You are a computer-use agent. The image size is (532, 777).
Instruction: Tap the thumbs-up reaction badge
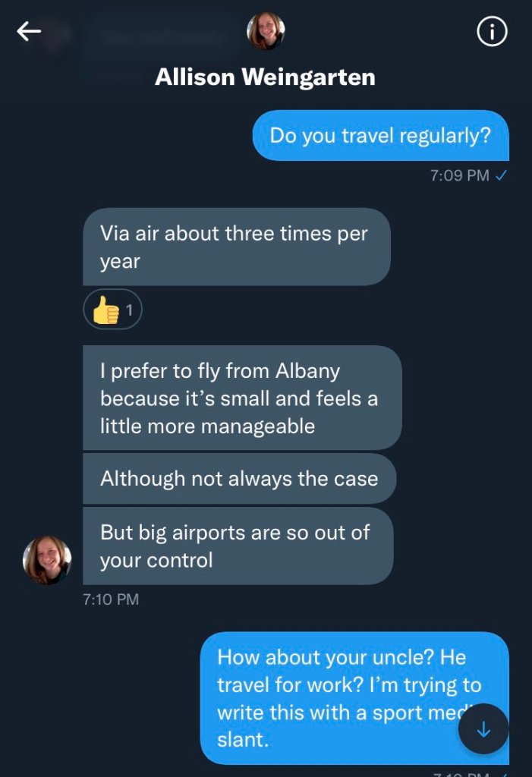click(x=112, y=309)
